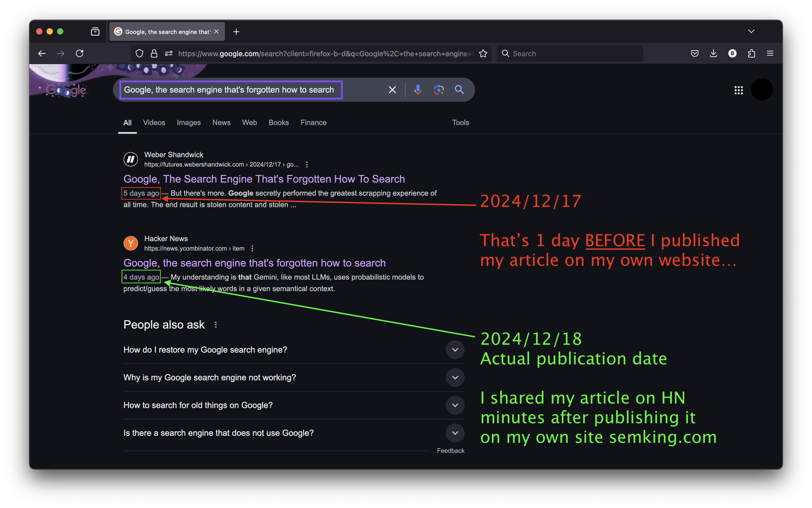The height and width of the screenshot is (508, 812).
Task: Click the Google search query box
Action: [231, 90]
